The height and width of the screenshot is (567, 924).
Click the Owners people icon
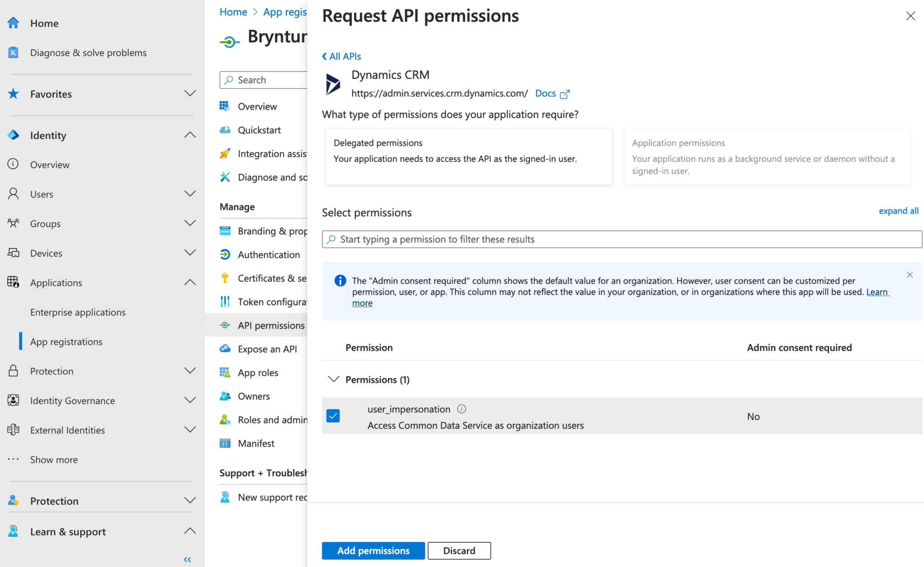pyautogui.click(x=225, y=396)
